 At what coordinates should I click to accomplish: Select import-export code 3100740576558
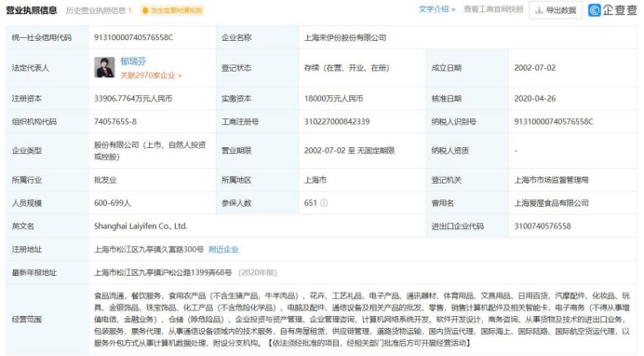(x=543, y=226)
